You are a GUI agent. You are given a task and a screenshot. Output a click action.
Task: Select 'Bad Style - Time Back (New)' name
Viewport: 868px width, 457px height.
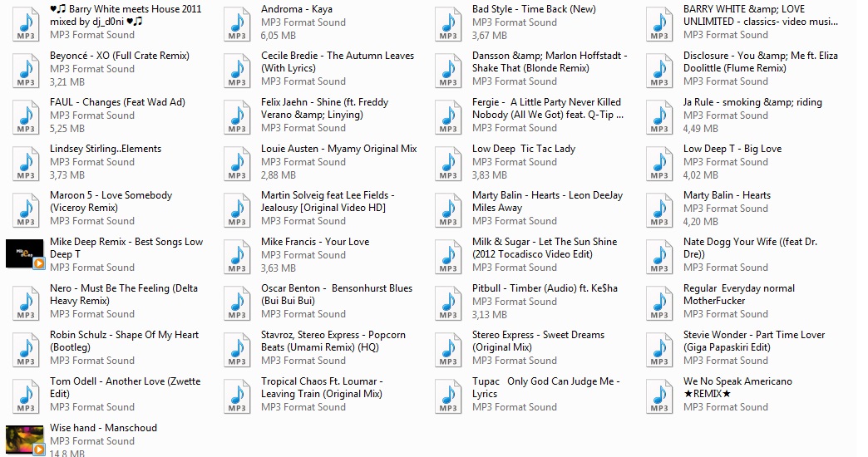click(535, 9)
